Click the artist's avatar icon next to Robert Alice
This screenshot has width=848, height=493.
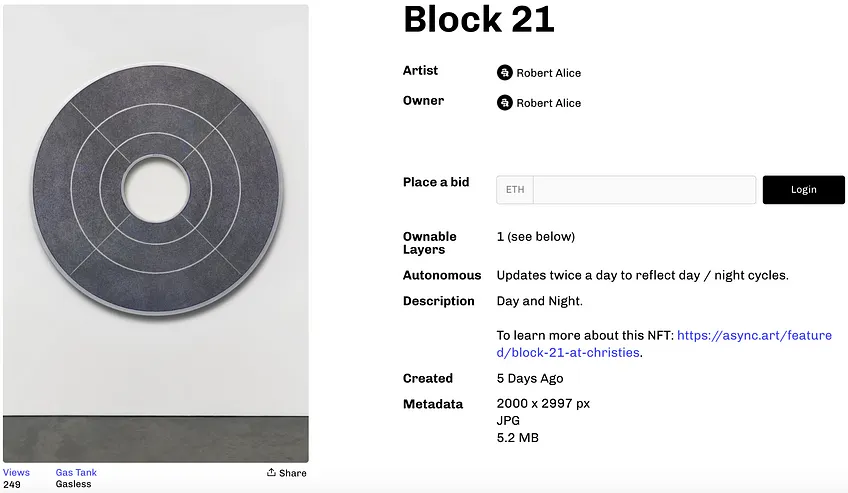click(505, 72)
